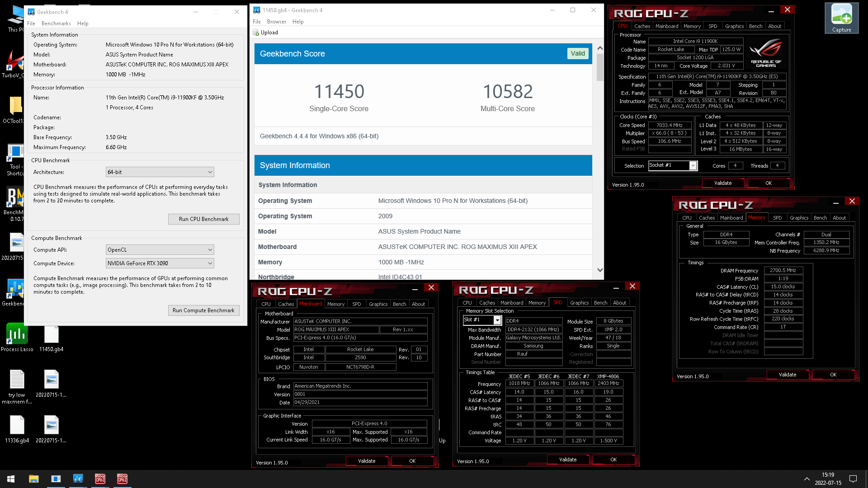Open the 11336.gb4 desktop file
Screen dimensions: 868x488
[x=17, y=429]
